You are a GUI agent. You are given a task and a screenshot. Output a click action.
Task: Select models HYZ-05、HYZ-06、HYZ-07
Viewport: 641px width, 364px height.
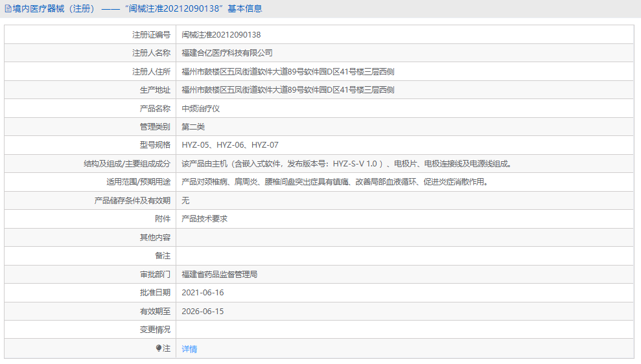(230, 145)
